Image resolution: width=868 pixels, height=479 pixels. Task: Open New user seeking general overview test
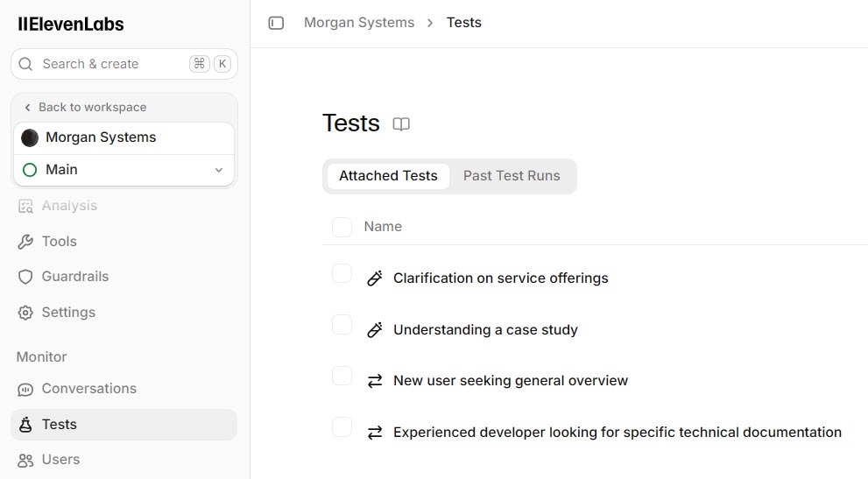[511, 381]
